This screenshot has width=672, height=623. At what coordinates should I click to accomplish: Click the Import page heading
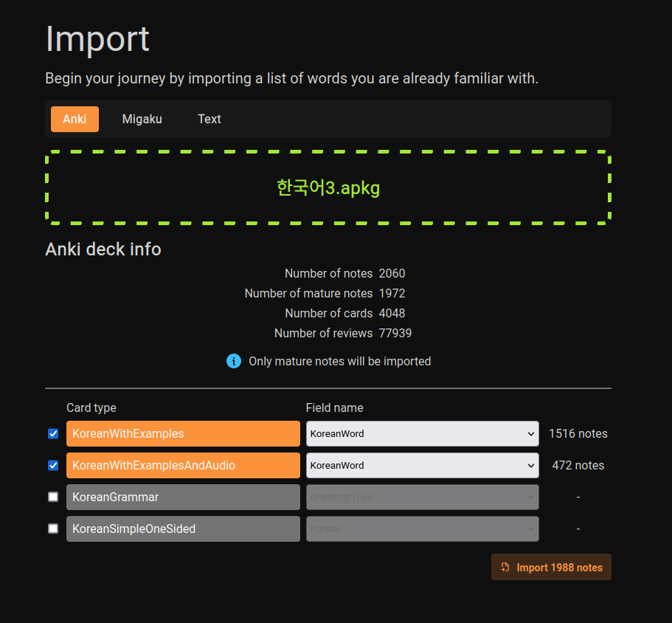[x=97, y=39]
